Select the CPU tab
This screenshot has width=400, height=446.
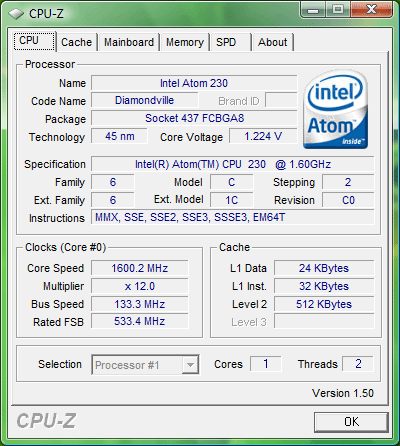[34, 41]
